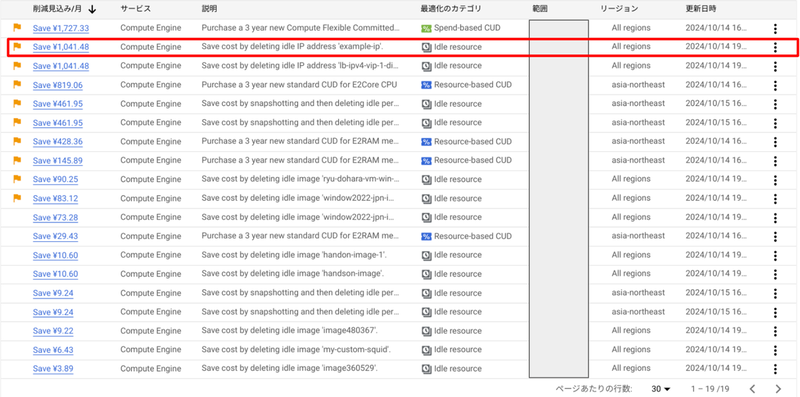
Task: Open the Save ¥3.89 link
Action: click(53, 369)
